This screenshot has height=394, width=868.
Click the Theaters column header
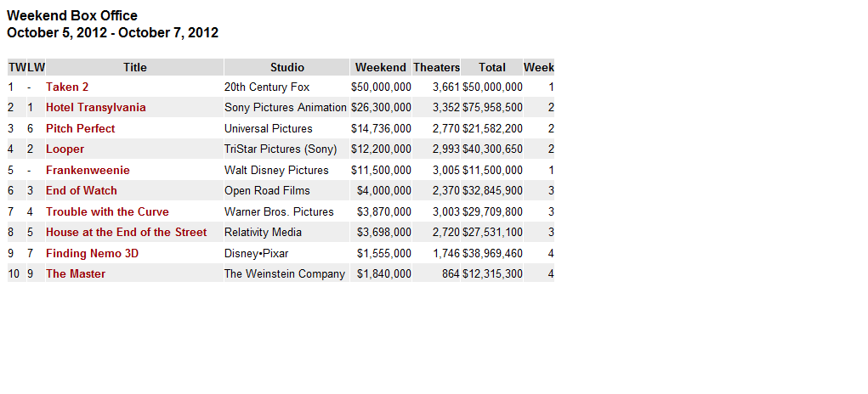coord(436,67)
